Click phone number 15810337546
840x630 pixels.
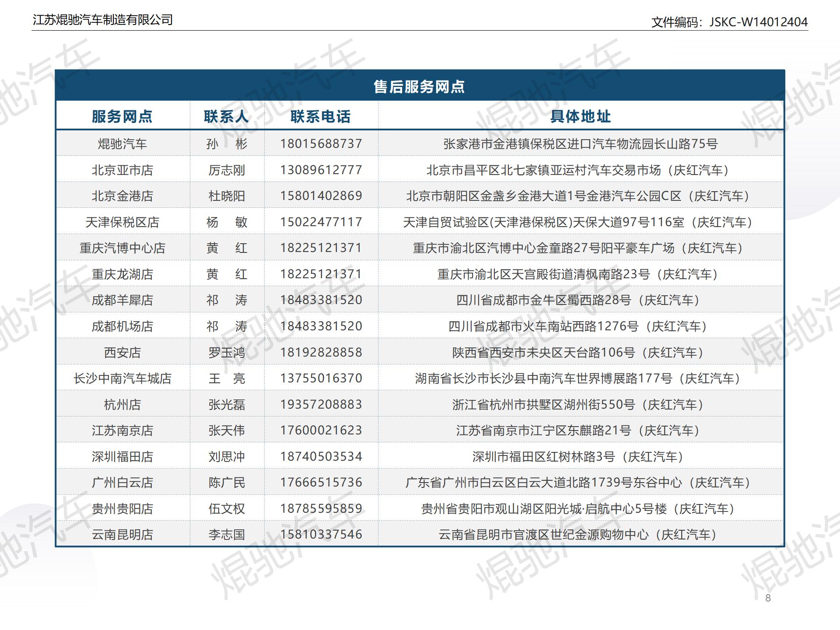(x=321, y=535)
